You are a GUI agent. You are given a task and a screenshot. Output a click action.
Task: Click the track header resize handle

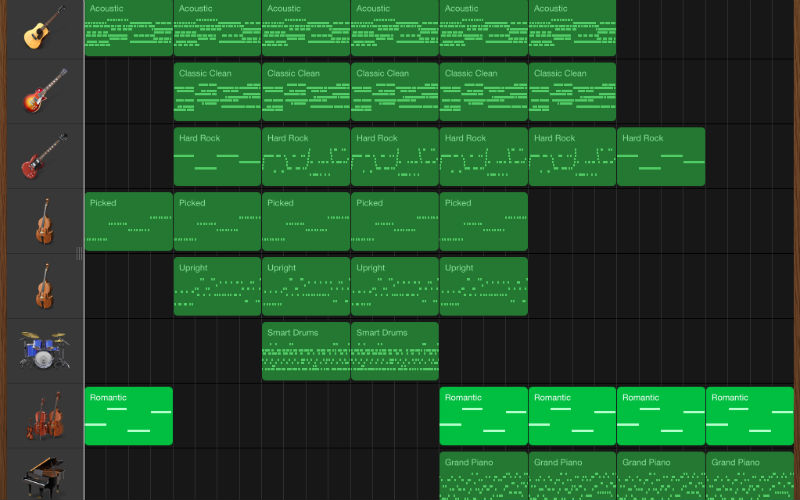(x=79, y=254)
